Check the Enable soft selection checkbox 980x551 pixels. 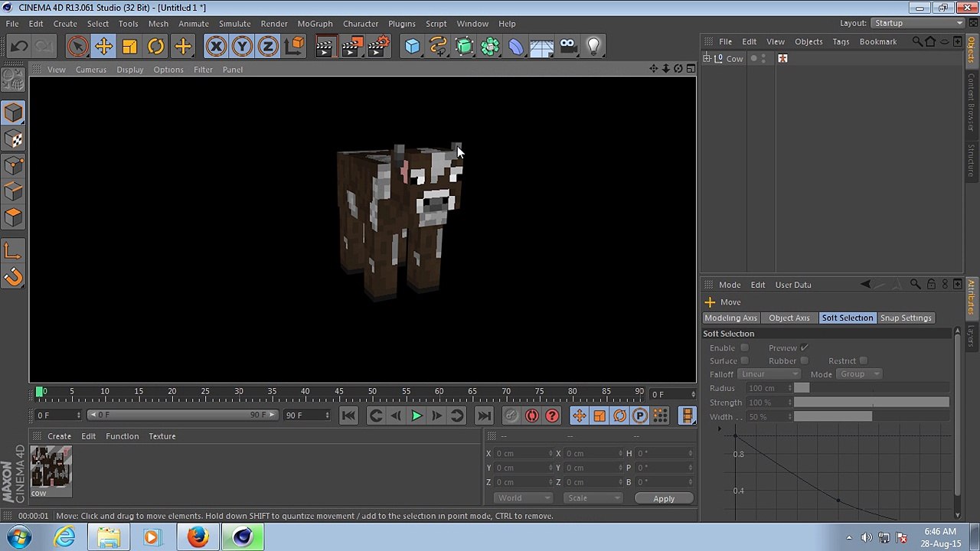coord(744,348)
